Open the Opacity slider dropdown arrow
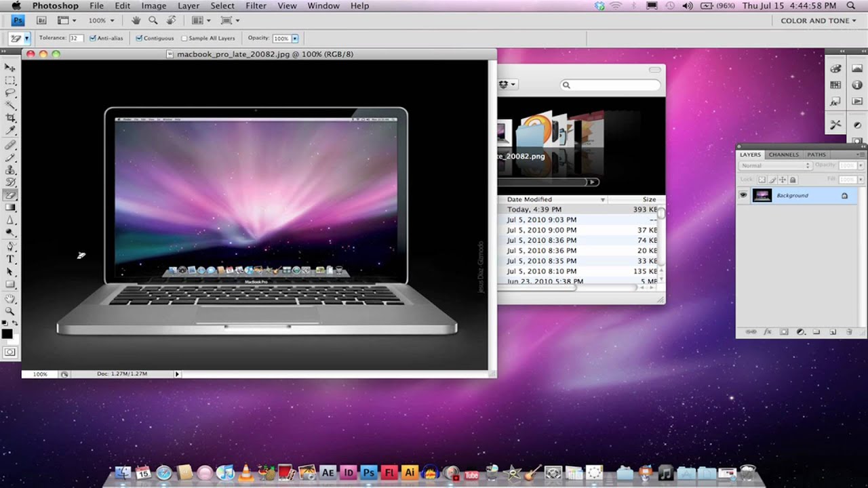Screen dimensions: 868x488 (295, 39)
